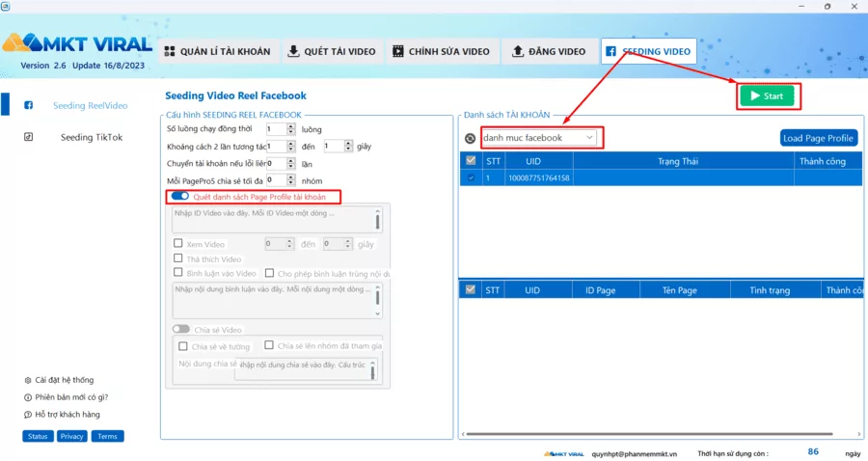Open Seeding ReelVideo Facebook sidebar icon
This screenshot has width=868, height=461.
pyautogui.click(x=28, y=105)
